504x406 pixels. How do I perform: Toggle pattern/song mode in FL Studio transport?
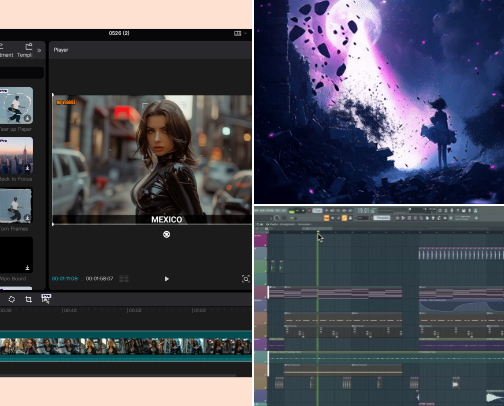coord(292,211)
